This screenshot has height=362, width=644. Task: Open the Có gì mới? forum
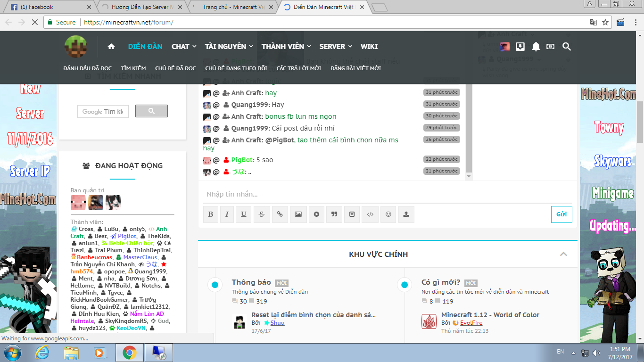click(x=441, y=282)
